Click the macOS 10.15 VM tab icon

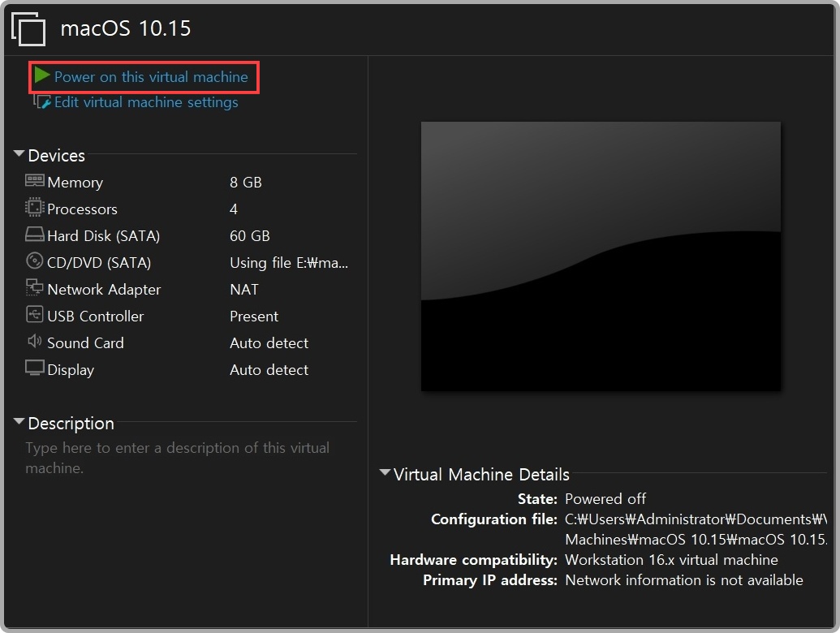pyautogui.click(x=28, y=29)
